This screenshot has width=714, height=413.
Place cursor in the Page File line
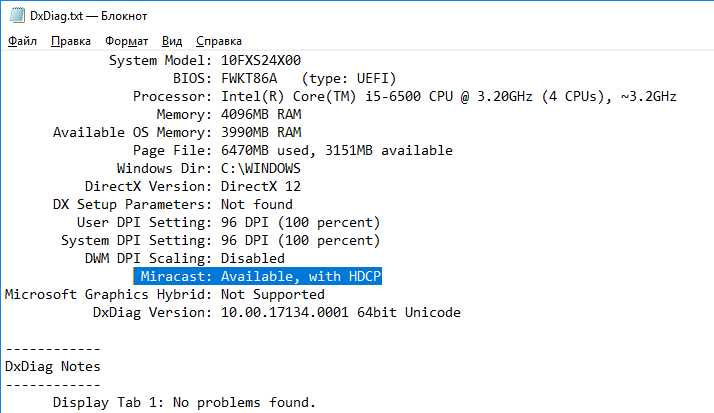[293, 150]
